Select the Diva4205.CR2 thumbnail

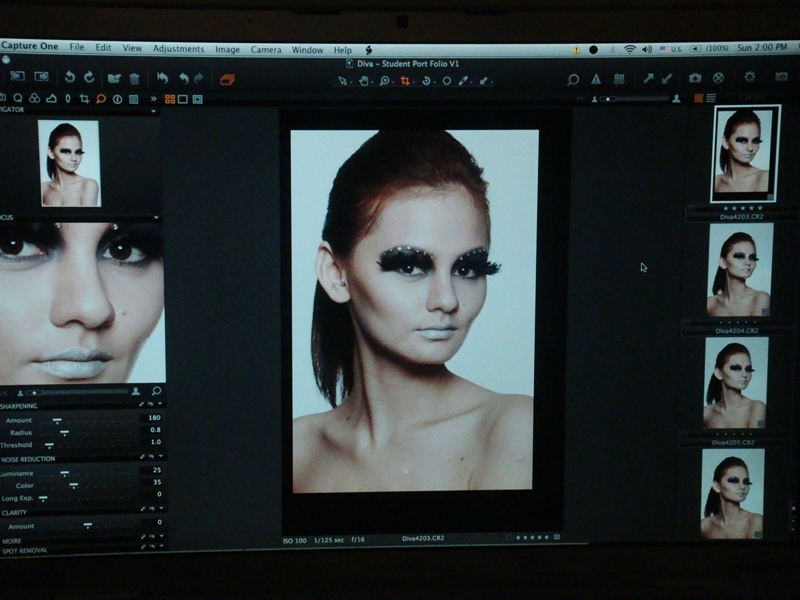(735, 383)
